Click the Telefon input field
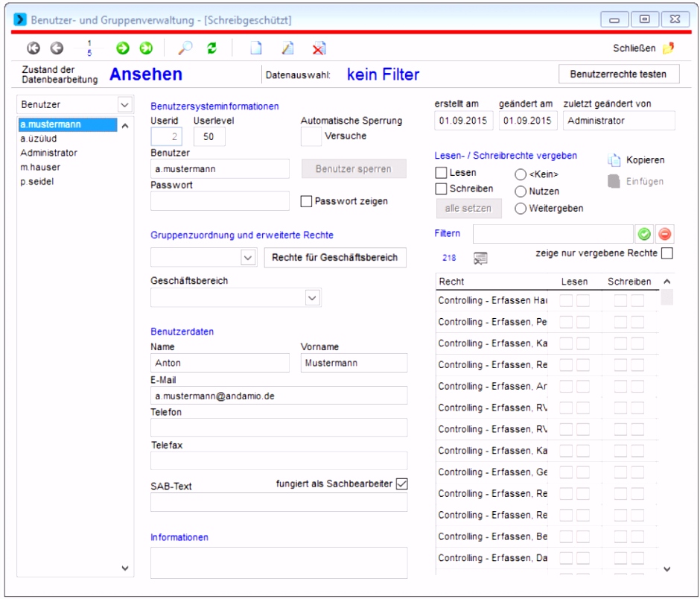Screen dimensions: 700x599 (279, 428)
